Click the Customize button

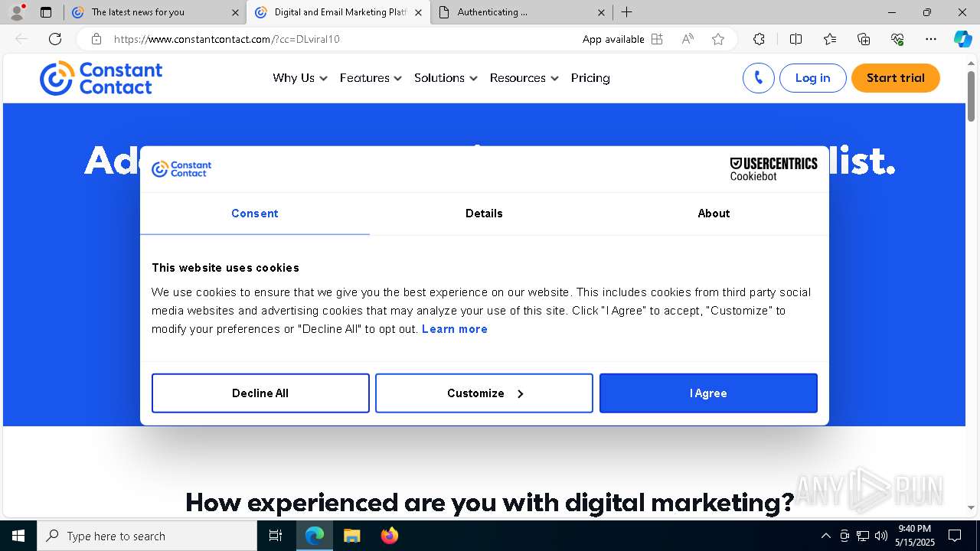pos(484,393)
